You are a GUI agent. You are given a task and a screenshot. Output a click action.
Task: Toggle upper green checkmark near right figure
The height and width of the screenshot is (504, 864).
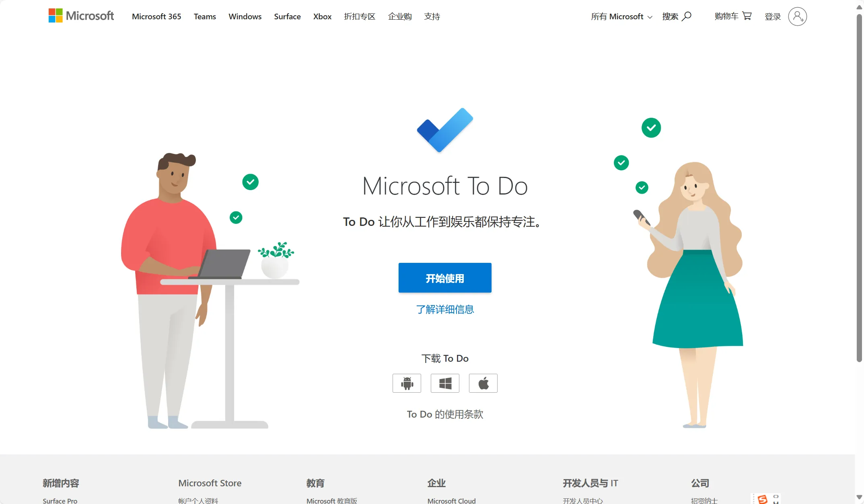pos(651,127)
